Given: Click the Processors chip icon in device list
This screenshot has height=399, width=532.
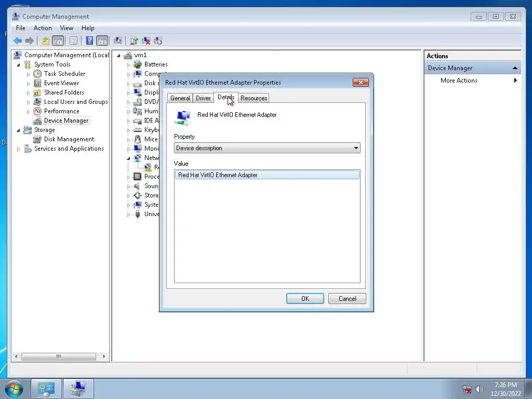Looking at the screenshot, I should pyautogui.click(x=137, y=177).
